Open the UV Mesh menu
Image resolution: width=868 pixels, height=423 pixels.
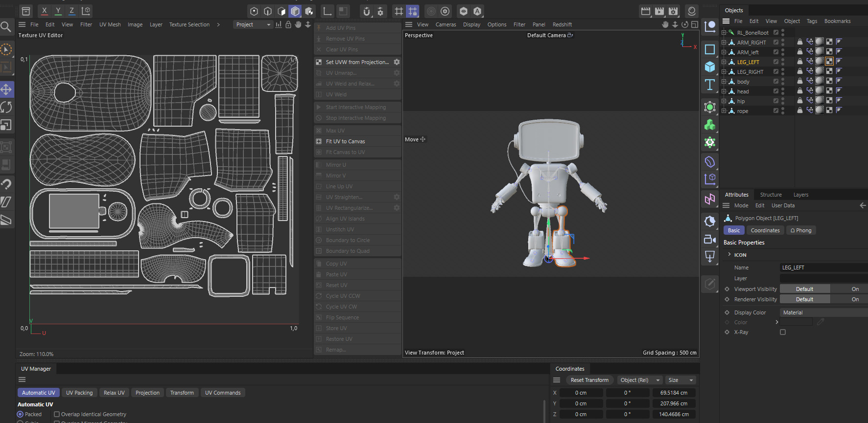pyautogui.click(x=110, y=24)
